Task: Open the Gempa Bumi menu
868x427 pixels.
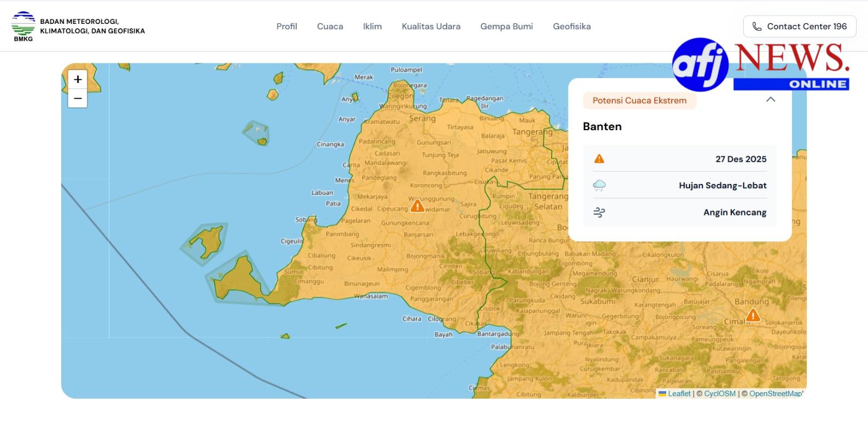Action: click(x=506, y=27)
